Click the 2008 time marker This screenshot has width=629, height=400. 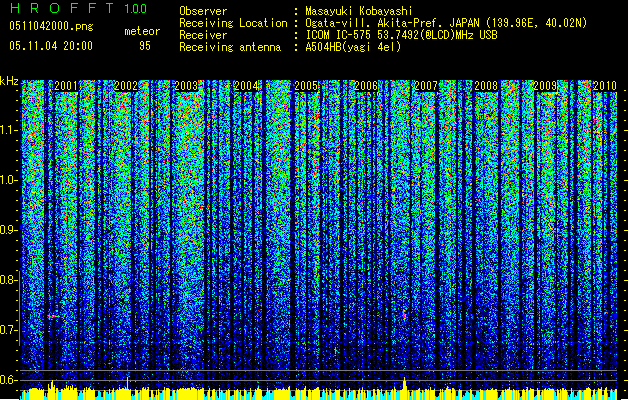[x=486, y=86]
